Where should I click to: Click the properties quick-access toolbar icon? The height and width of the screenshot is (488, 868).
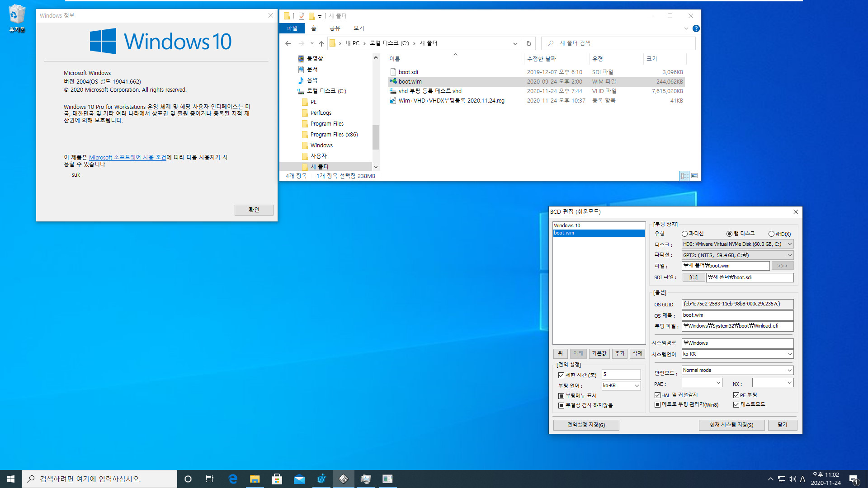tap(302, 16)
